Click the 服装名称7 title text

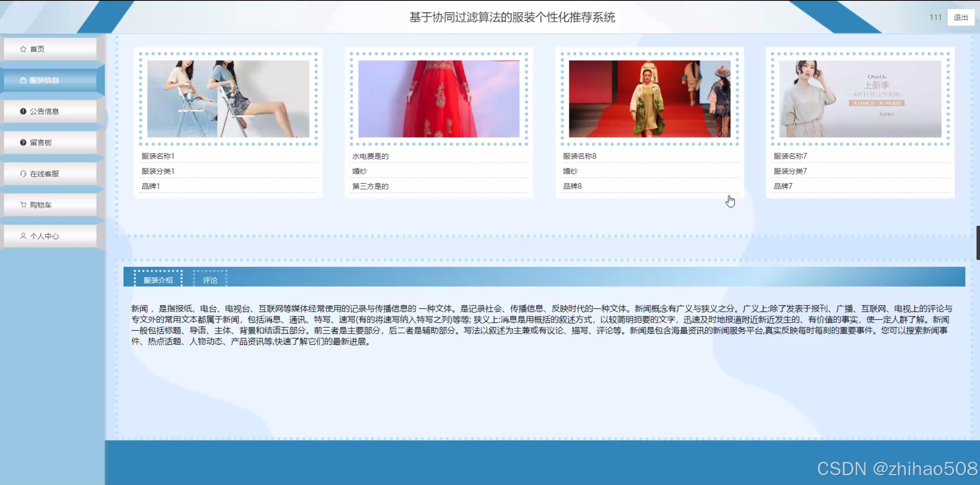[790, 156]
